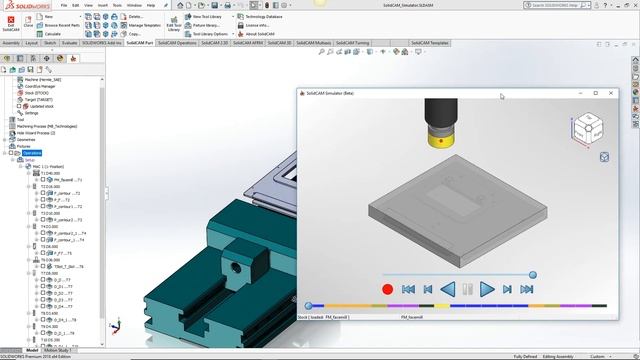640x360 pixels.
Task: Open the View menu
Action: pos(88,5)
